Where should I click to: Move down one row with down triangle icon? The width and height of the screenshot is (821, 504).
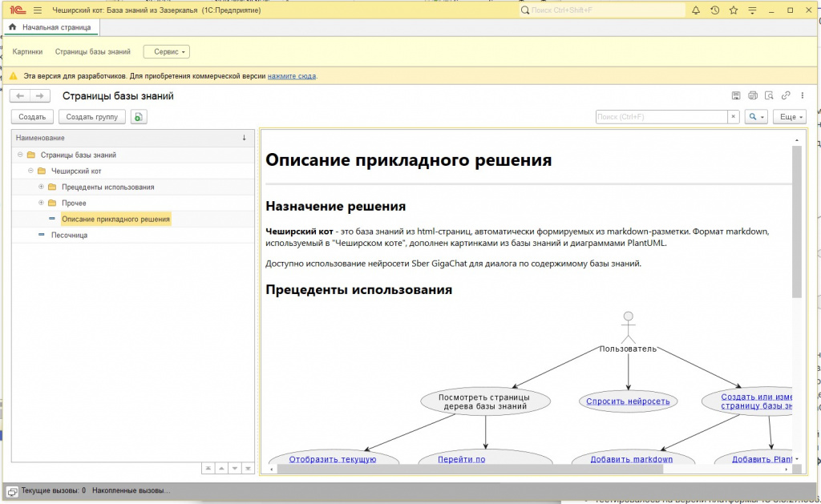pos(235,468)
